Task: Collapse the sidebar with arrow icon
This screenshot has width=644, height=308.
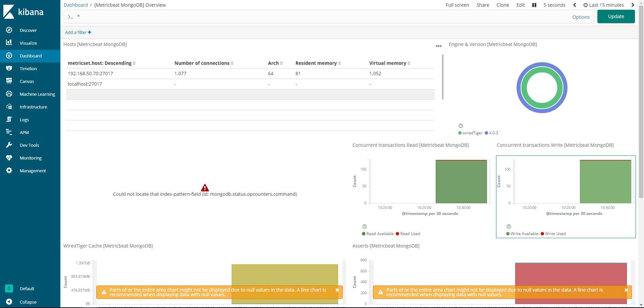Action: coord(9,302)
